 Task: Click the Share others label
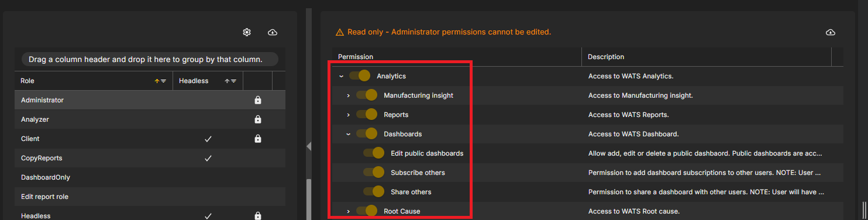(411, 192)
